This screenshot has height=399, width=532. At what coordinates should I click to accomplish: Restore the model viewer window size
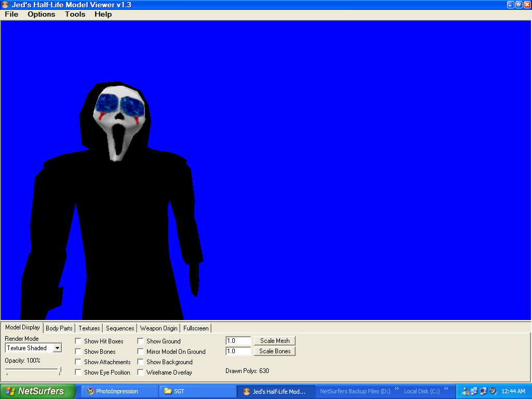[x=519, y=5]
